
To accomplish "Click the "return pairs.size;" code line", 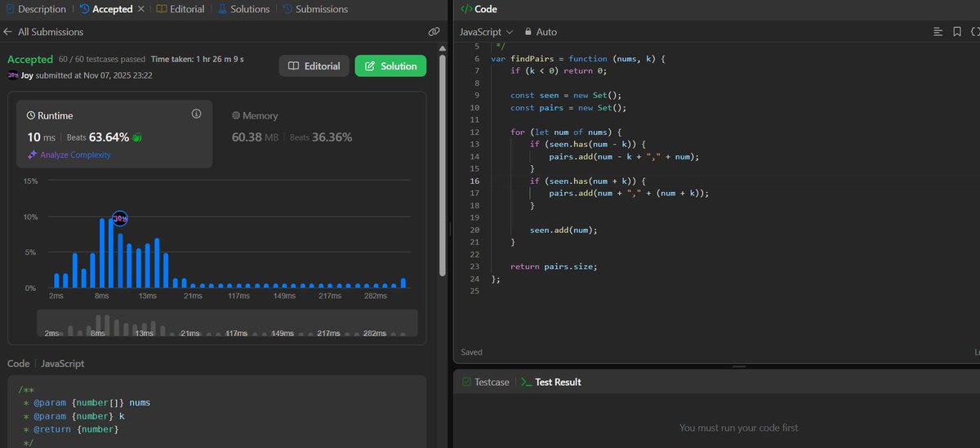I will [552, 267].
